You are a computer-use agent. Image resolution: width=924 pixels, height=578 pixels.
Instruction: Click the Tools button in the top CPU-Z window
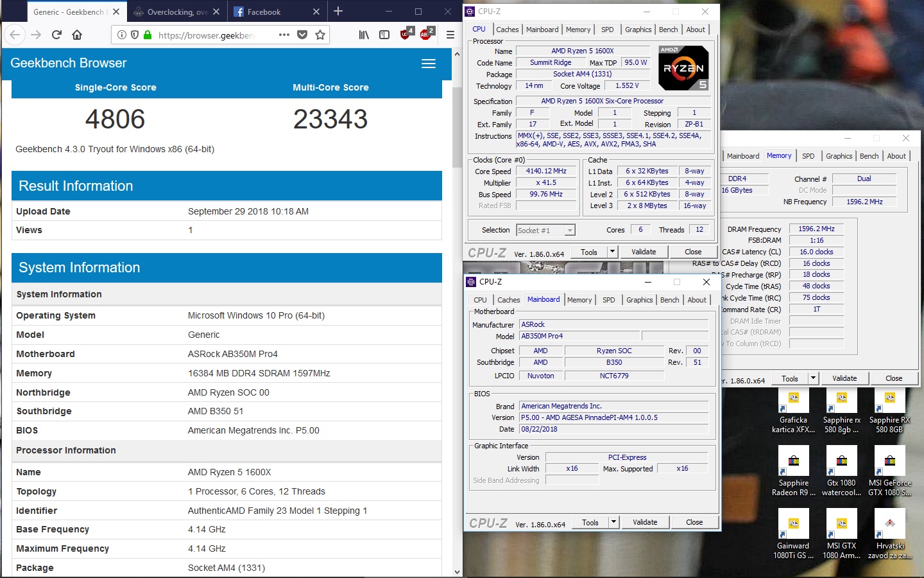click(589, 252)
